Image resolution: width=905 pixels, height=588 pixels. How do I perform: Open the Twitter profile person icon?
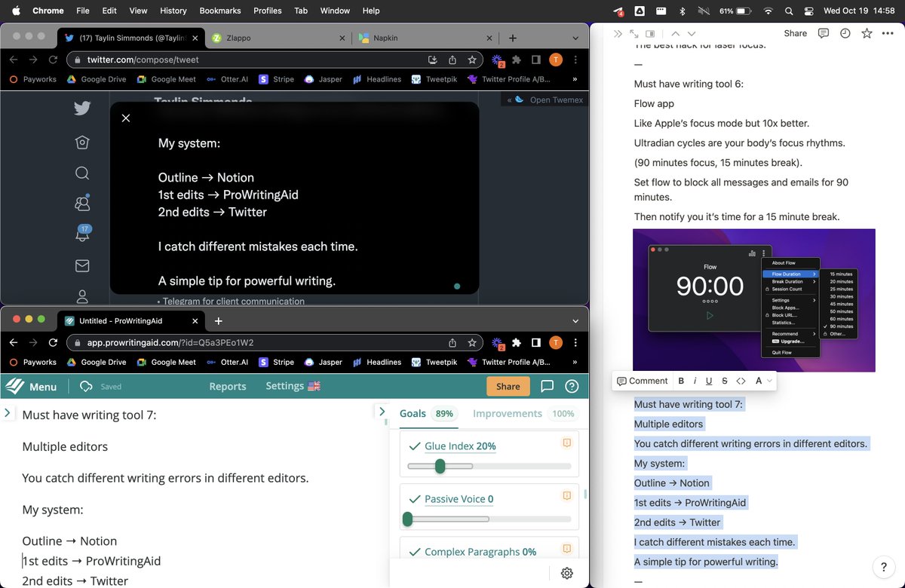click(82, 296)
